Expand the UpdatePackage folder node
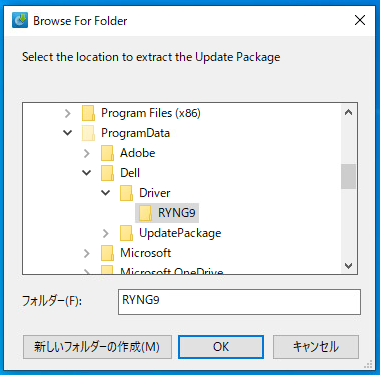This screenshot has width=380, height=375. (x=106, y=233)
